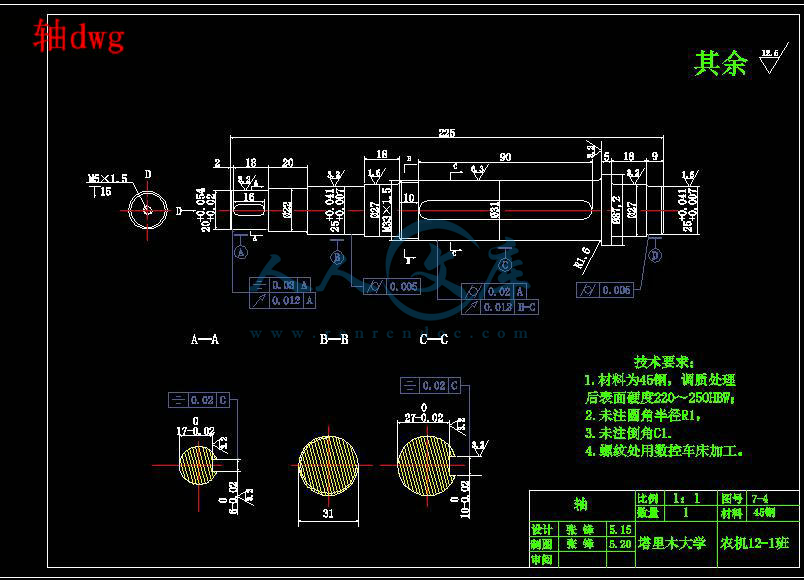
Task: Click the datum A circle symbol
Action: click(x=240, y=252)
